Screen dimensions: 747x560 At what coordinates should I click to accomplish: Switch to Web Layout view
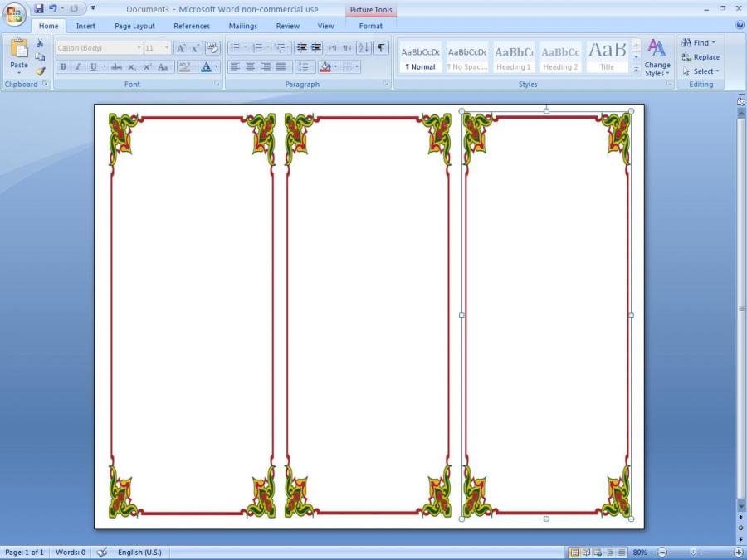(598, 553)
